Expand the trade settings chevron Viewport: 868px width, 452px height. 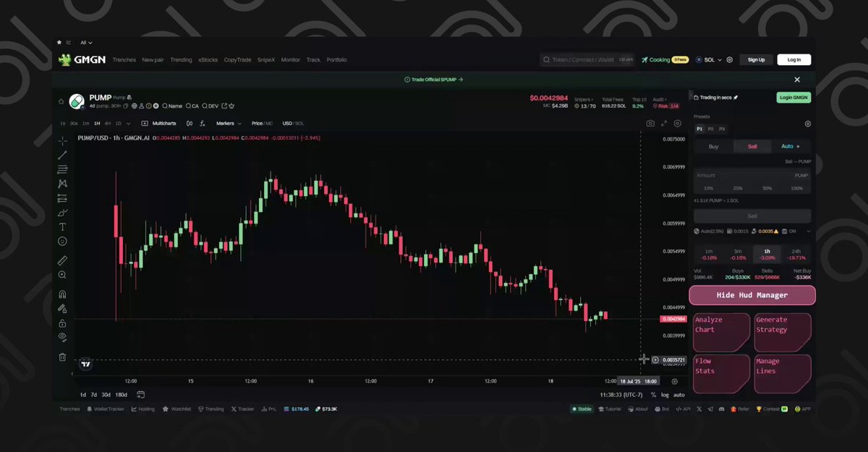point(808,231)
